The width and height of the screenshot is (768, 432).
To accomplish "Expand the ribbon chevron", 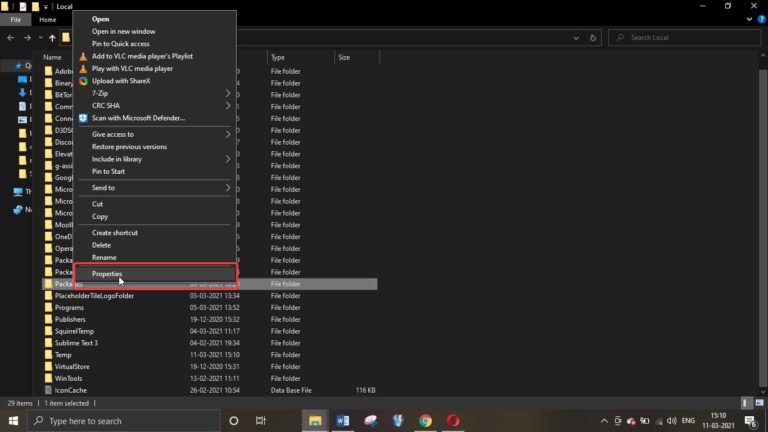I will point(749,20).
